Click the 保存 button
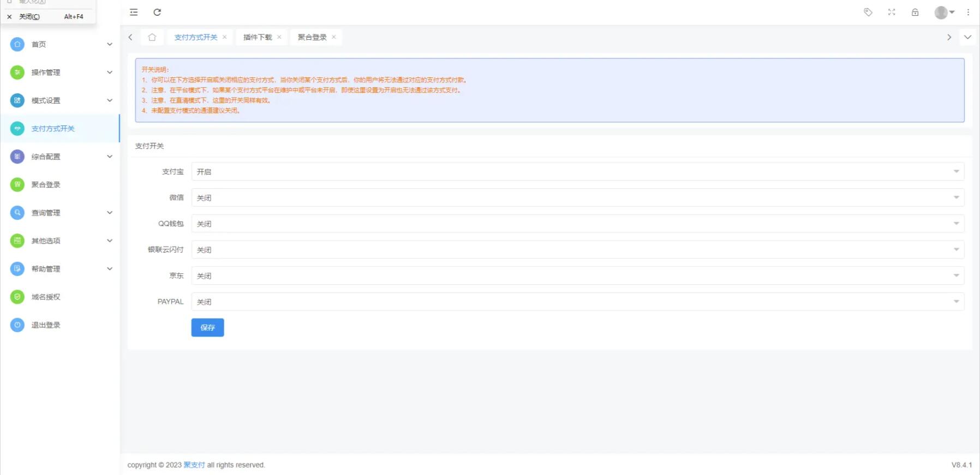This screenshot has width=980, height=475. (x=207, y=327)
